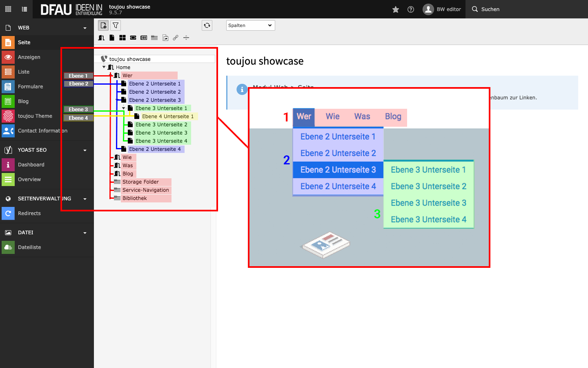Click the external link page type icon
Screen dimensions: 588x368
click(176, 38)
